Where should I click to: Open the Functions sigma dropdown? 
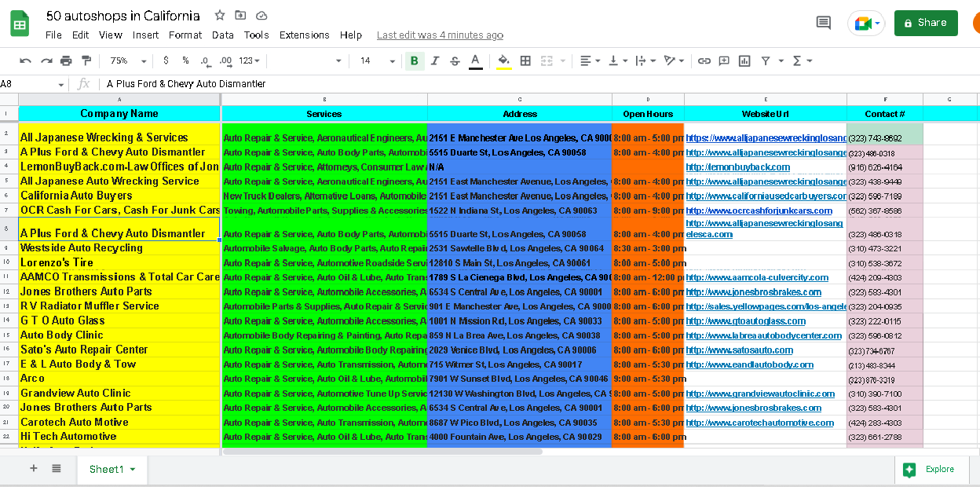tap(802, 60)
